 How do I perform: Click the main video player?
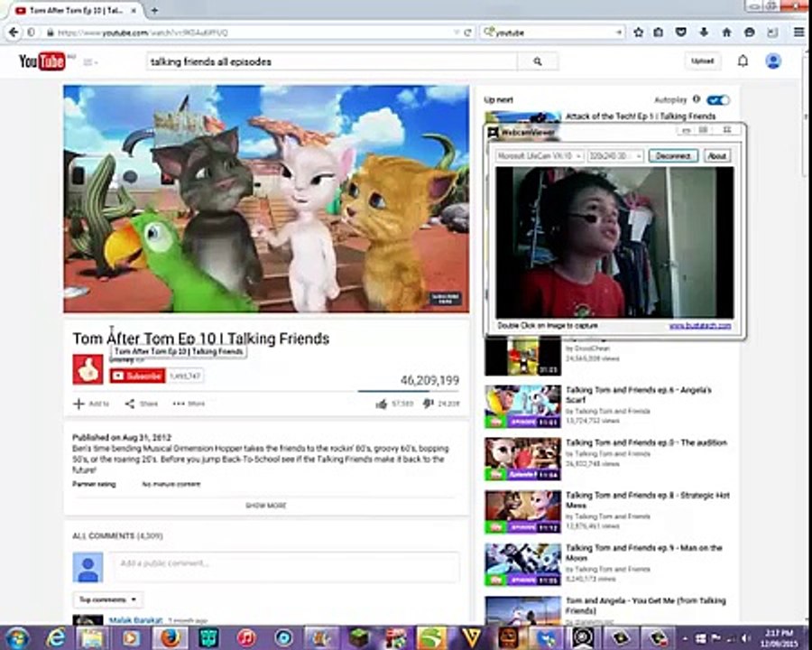point(266,199)
